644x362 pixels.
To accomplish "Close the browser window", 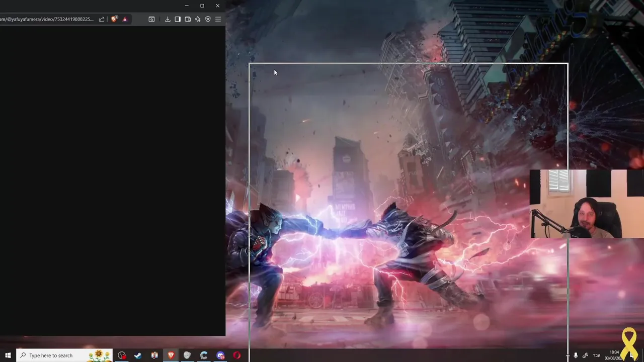I will coord(217,6).
